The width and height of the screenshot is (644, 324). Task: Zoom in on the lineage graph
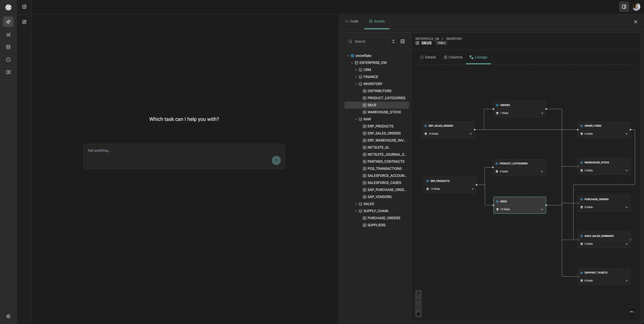click(x=418, y=293)
